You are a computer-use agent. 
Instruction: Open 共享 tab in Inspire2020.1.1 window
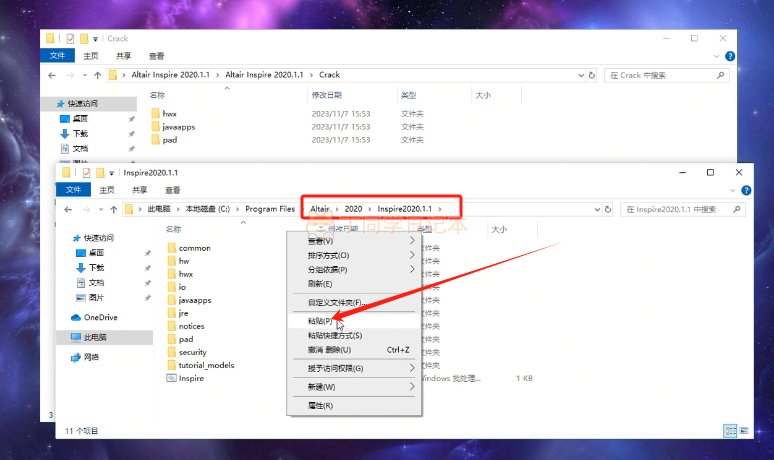pos(140,190)
